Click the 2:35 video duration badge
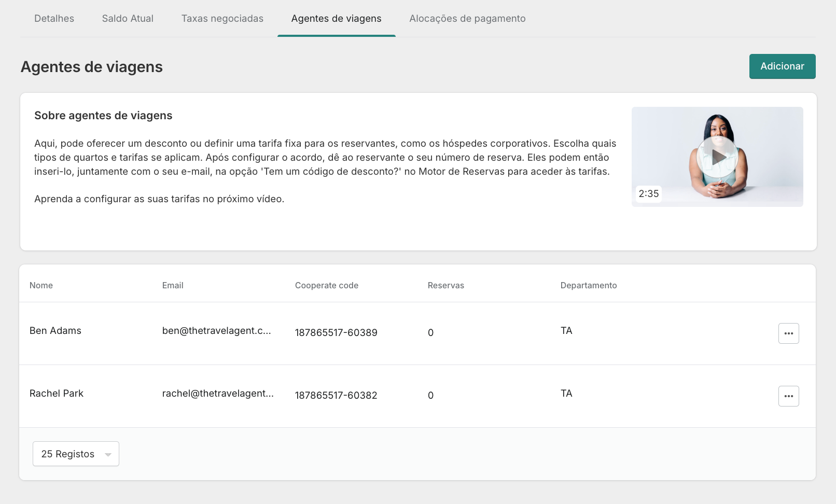 [649, 194]
